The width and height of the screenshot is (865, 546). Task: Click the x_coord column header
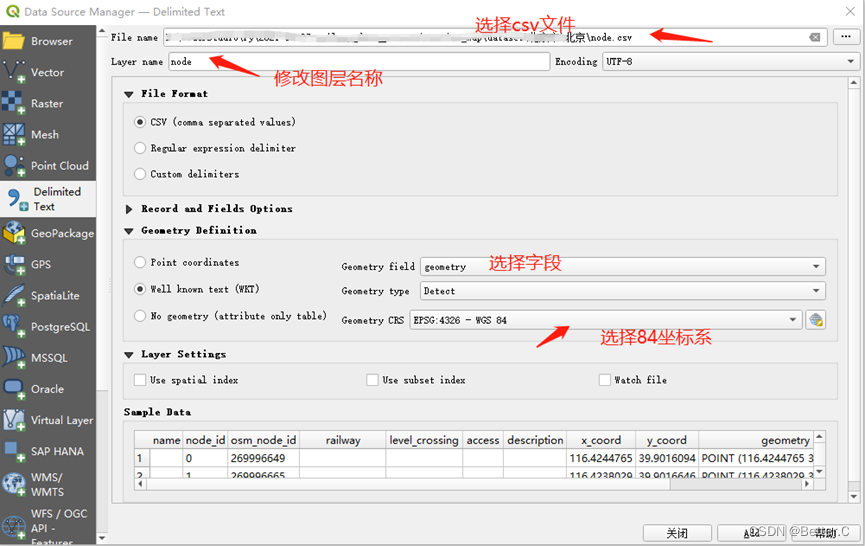[601, 440]
